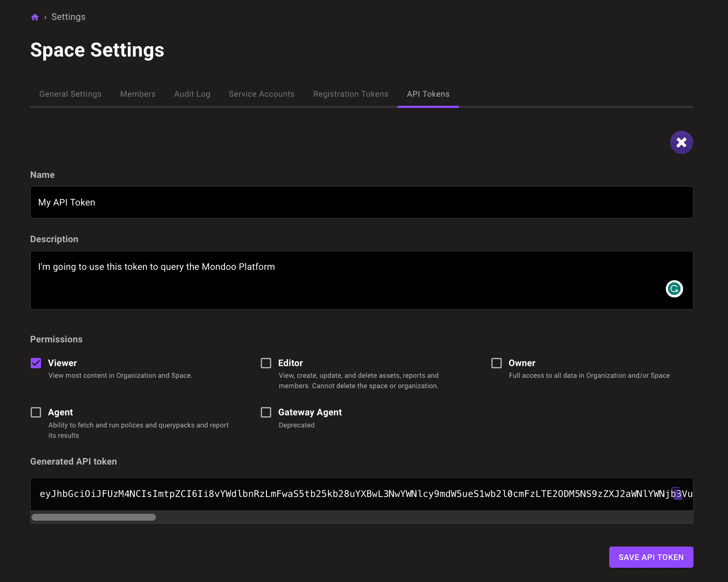Open the General Settings tab

70,94
